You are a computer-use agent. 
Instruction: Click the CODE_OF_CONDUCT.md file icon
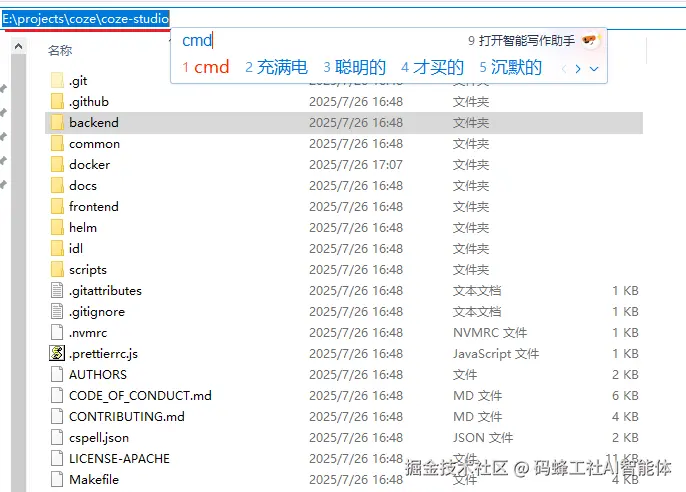click(x=57, y=395)
